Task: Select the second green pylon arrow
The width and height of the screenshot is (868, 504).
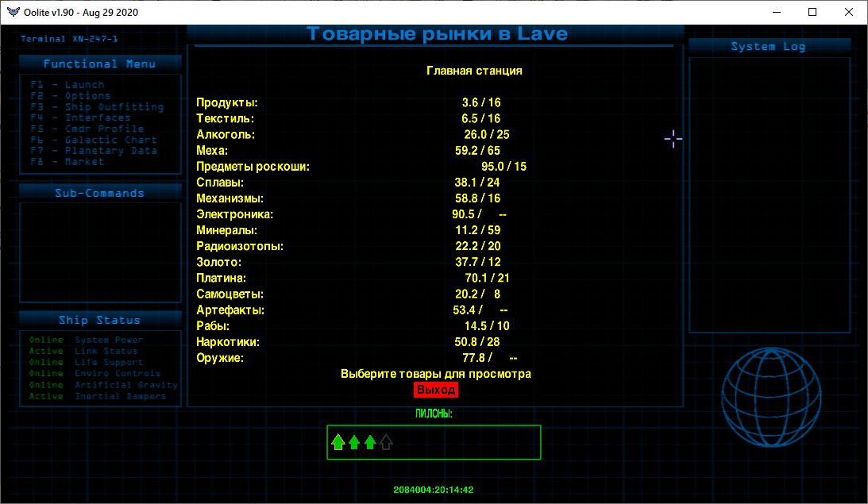Action: point(354,442)
